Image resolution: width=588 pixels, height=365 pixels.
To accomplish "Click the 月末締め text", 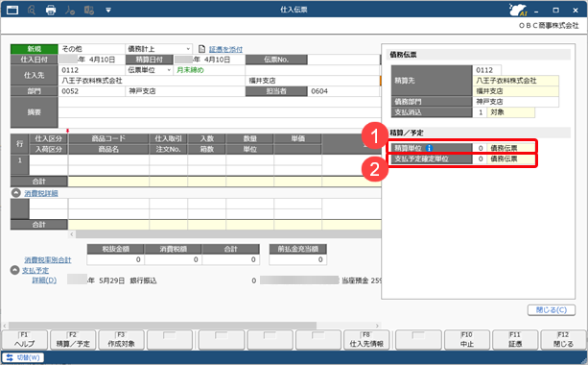I will (x=190, y=70).
